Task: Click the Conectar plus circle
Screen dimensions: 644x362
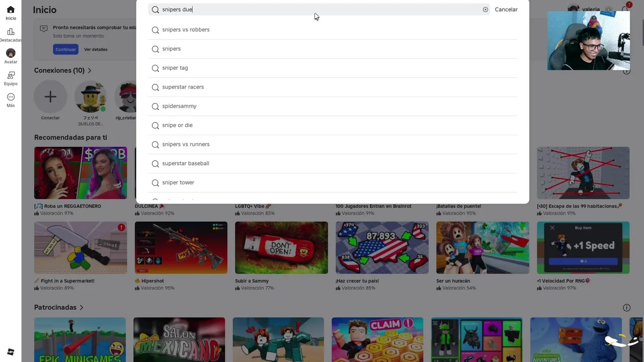Action: point(50,97)
